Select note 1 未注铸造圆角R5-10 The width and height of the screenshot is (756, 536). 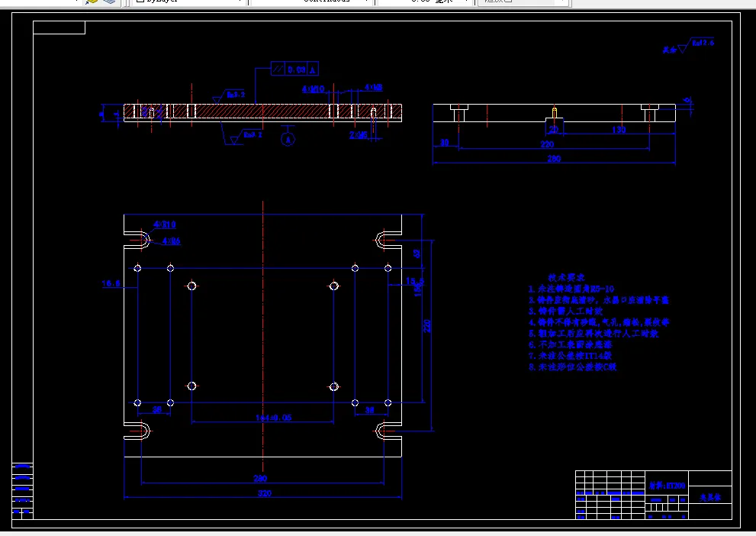[x=571, y=289]
